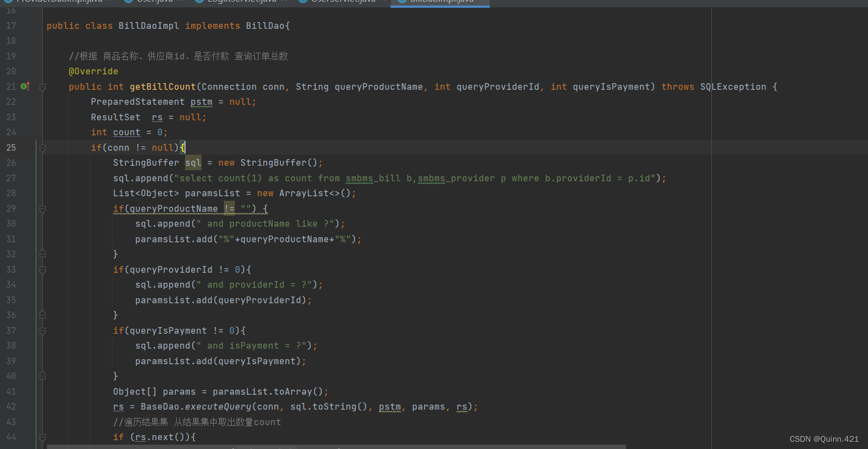The height and width of the screenshot is (449, 868).
Task: Click the count variable on line 24
Action: pos(127,132)
